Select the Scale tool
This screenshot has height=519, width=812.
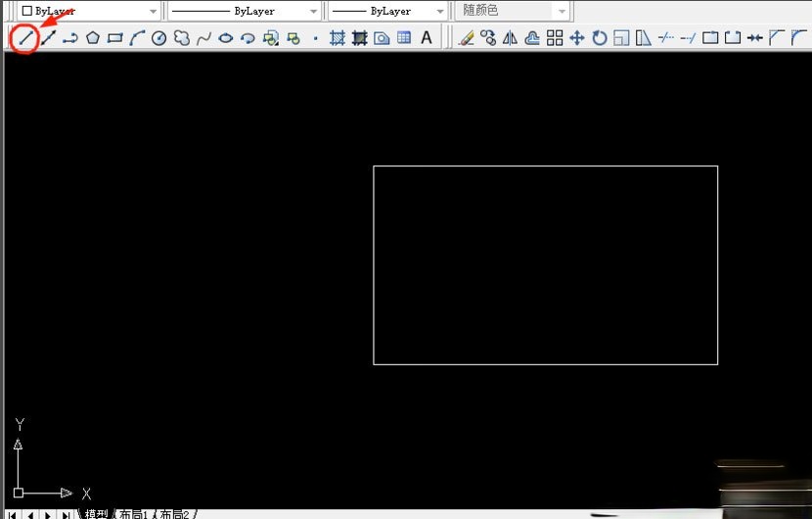point(621,38)
